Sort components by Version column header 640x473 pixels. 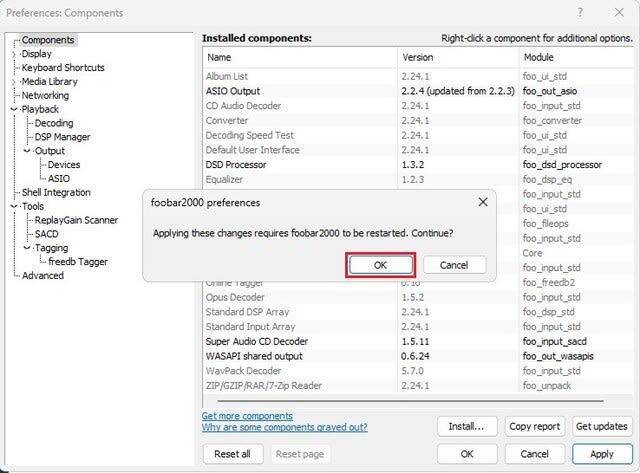(x=458, y=58)
